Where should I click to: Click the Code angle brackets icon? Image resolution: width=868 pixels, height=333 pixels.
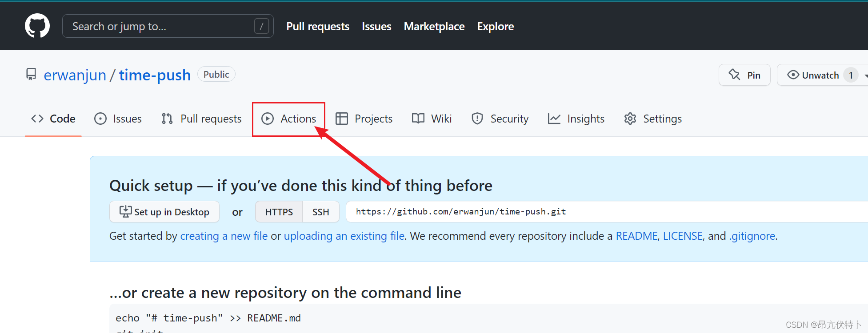click(x=37, y=119)
